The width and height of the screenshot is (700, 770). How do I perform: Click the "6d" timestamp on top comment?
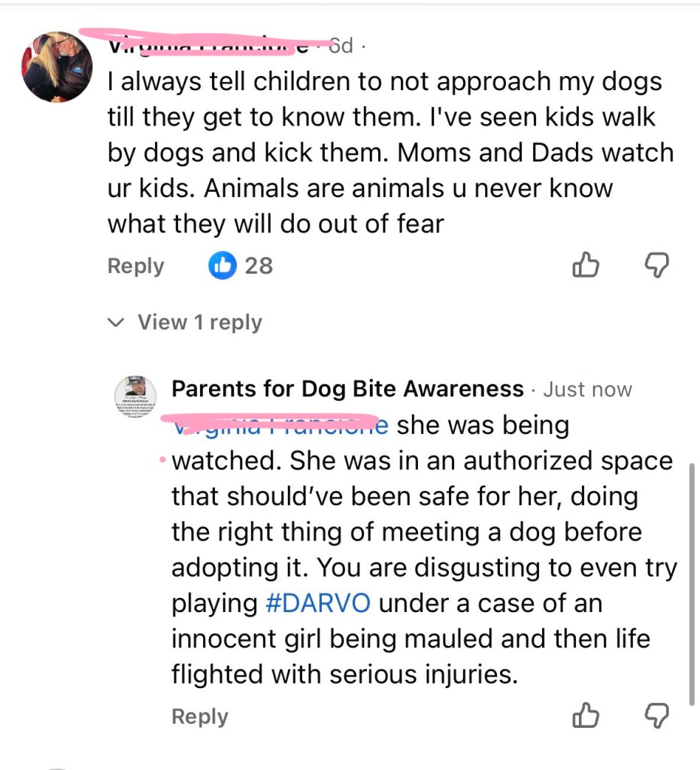[x=341, y=46]
